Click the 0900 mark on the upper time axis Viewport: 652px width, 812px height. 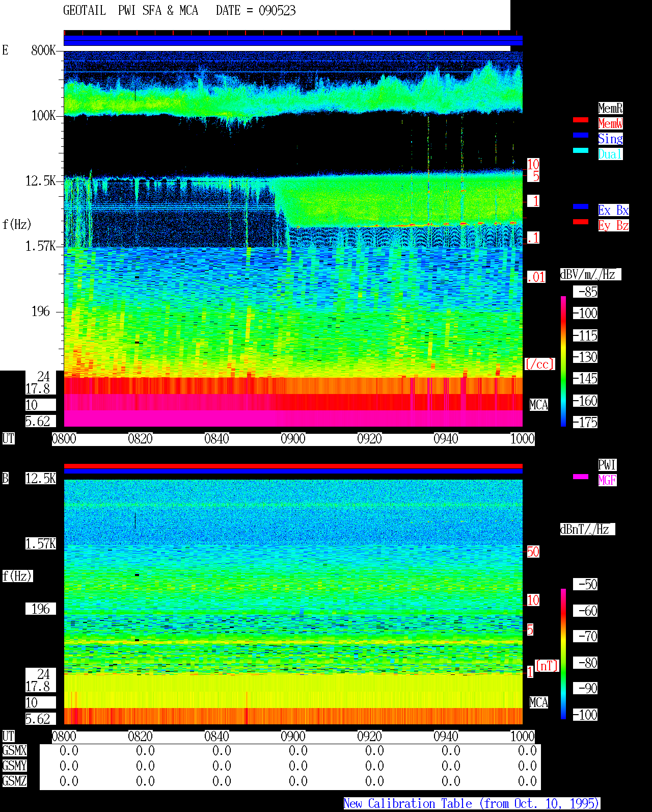(293, 439)
